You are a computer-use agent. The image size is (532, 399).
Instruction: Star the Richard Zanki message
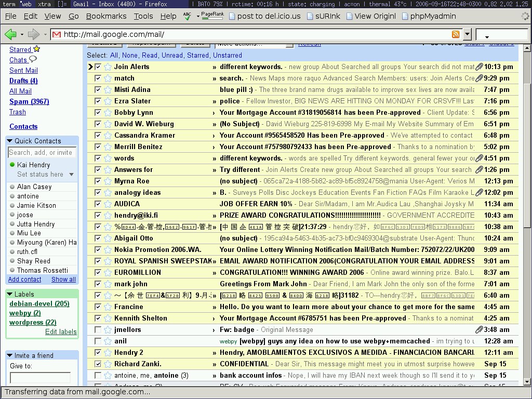(x=108, y=364)
